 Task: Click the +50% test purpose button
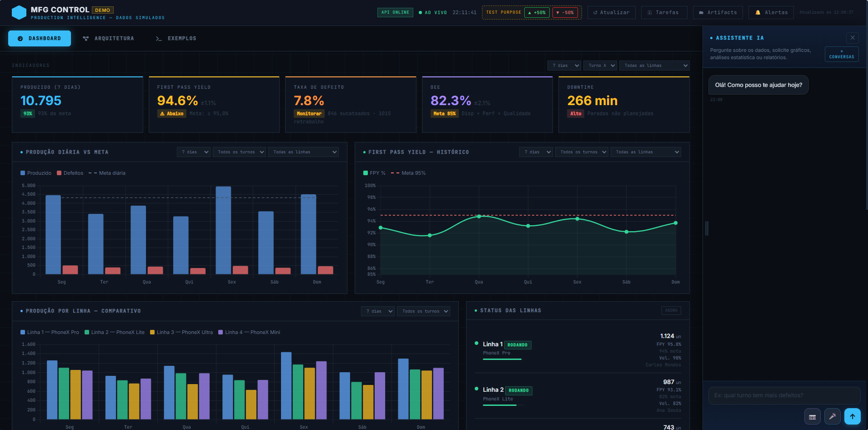pos(537,12)
